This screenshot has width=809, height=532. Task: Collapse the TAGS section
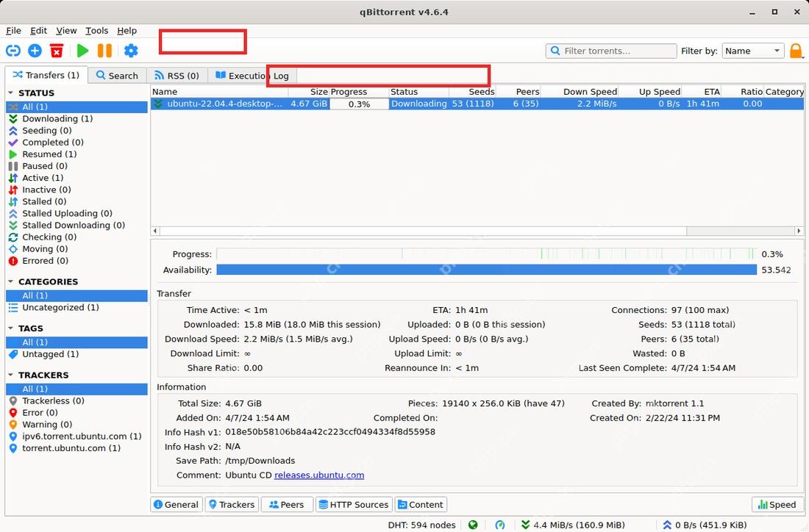point(10,328)
